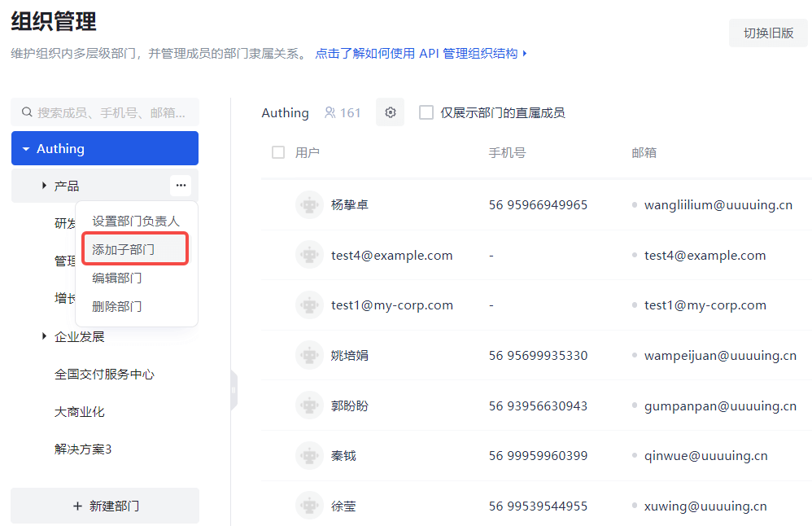Viewport: 812px width, 526px height.
Task: Click the member search input field
Action: [106, 112]
